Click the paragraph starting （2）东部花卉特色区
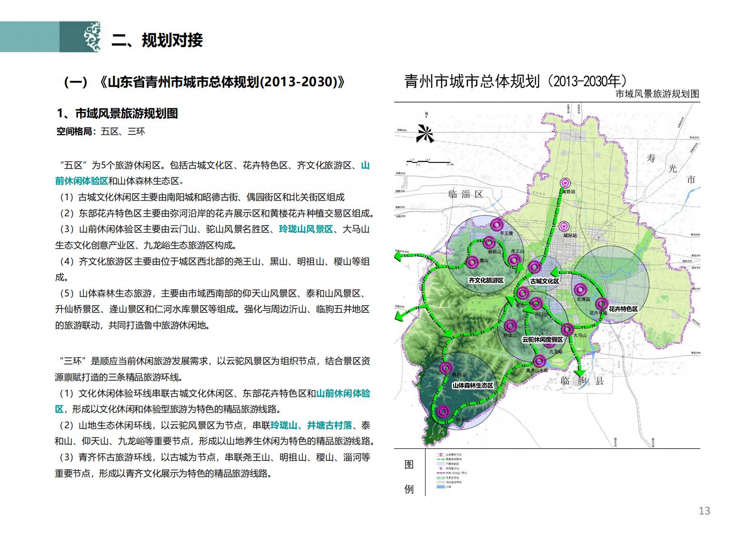Screen dimensions: 756x535 pyautogui.click(x=215, y=213)
